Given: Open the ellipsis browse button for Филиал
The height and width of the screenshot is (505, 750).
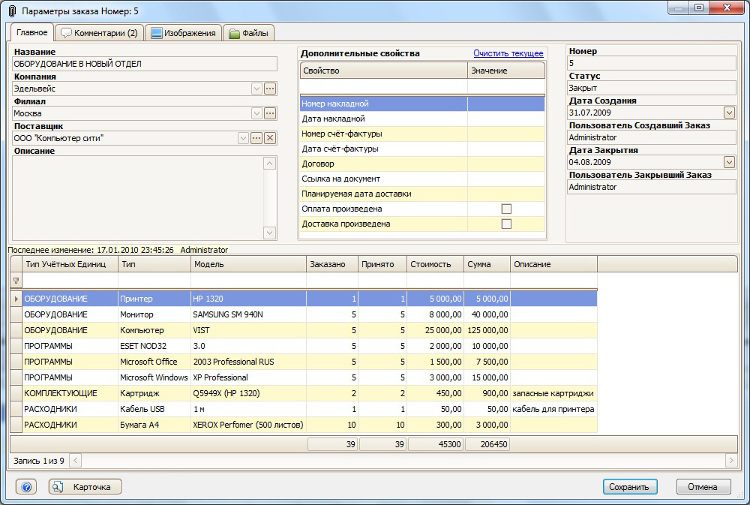Looking at the screenshot, I should [x=270, y=114].
